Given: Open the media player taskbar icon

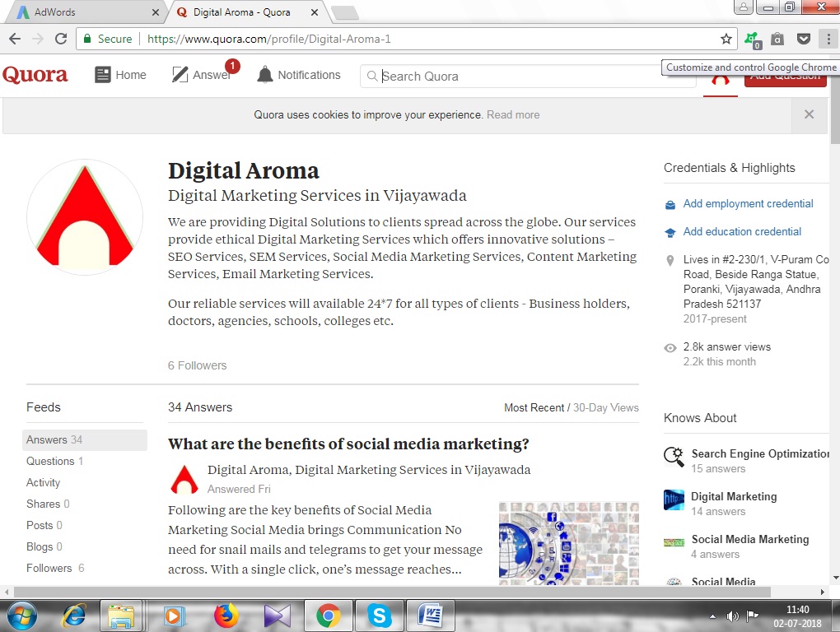Looking at the screenshot, I should [174, 616].
